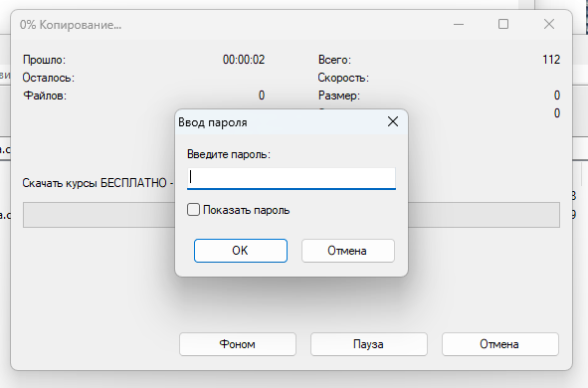
Task: Cancel the password dialog with Отмена
Action: tap(347, 251)
